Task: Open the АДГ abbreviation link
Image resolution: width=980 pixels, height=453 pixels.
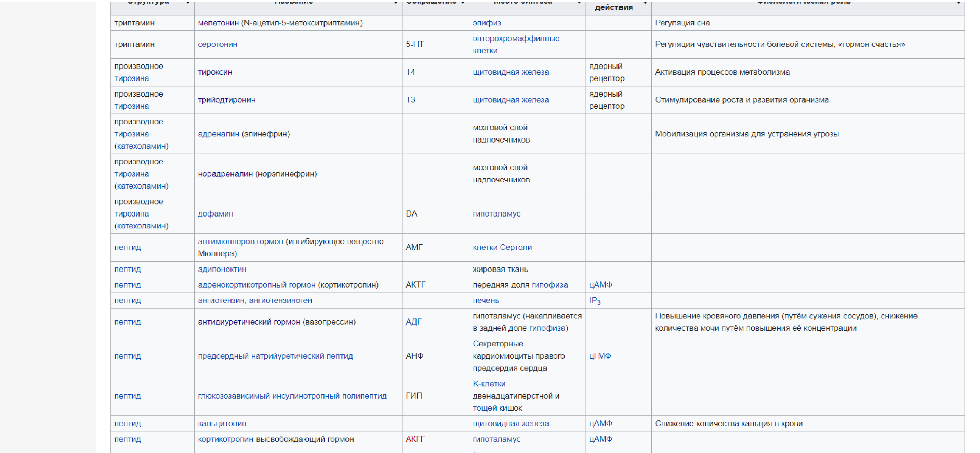Action: 413,322
